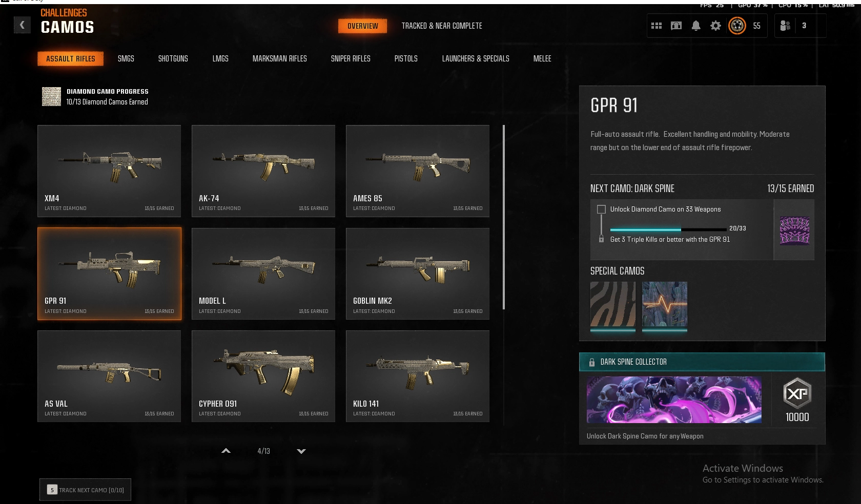Click the XP reward badge icon
This screenshot has width=861, height=504.
click(797, 393)
